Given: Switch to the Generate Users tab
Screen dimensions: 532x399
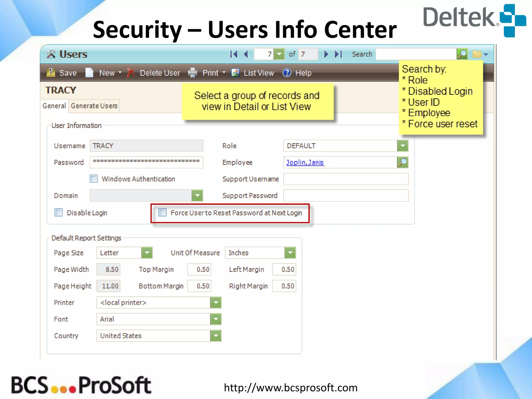Looking at the screenshot, I should [x=94, y=106].
